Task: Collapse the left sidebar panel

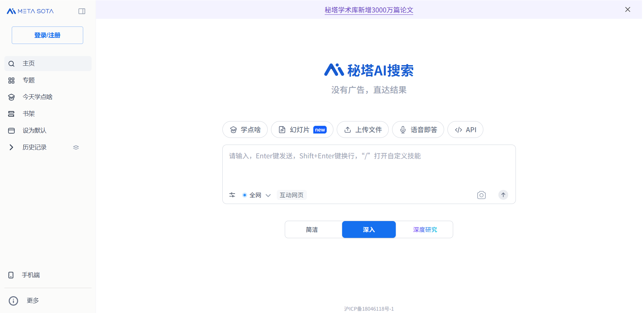Action: [x=82, y=11]
